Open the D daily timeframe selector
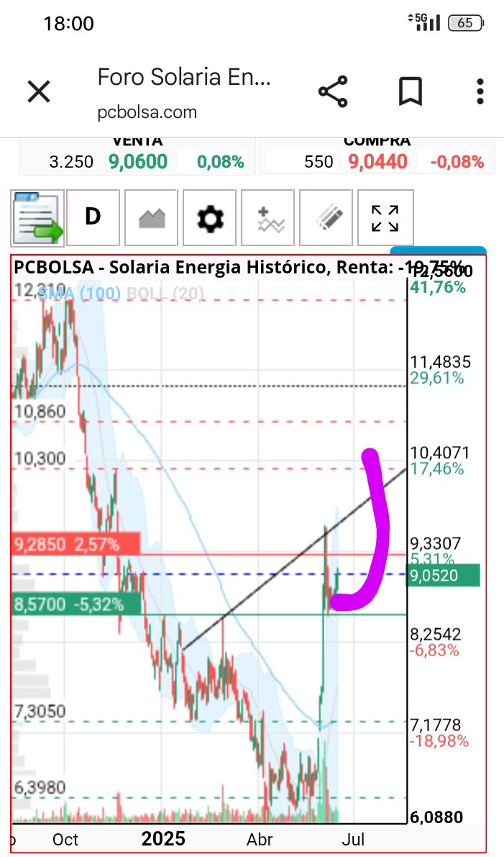 coord(93,217)
